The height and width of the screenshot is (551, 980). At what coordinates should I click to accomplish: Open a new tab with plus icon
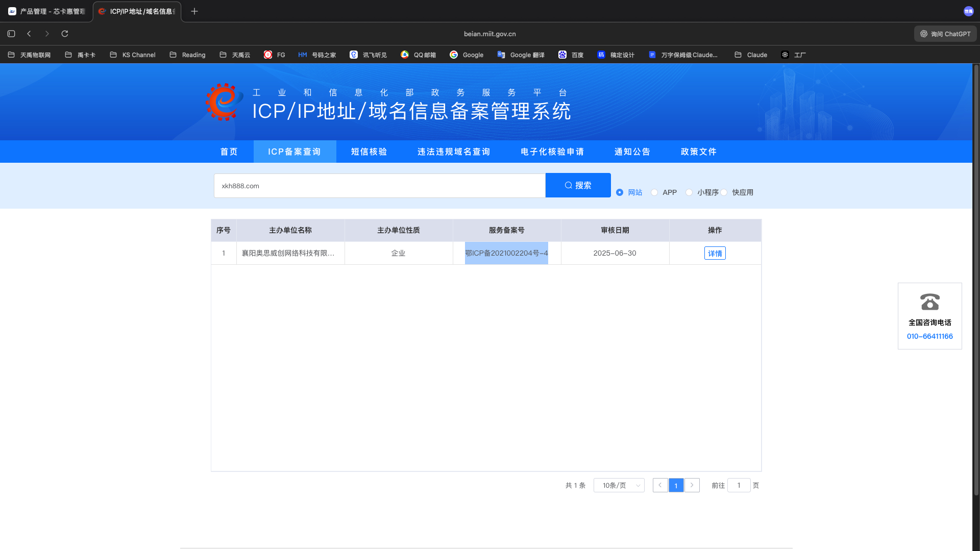click(x=194, y=11)
